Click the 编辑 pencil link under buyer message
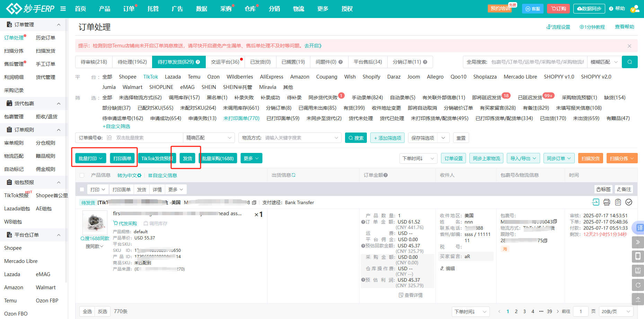 tap(448, 268)
